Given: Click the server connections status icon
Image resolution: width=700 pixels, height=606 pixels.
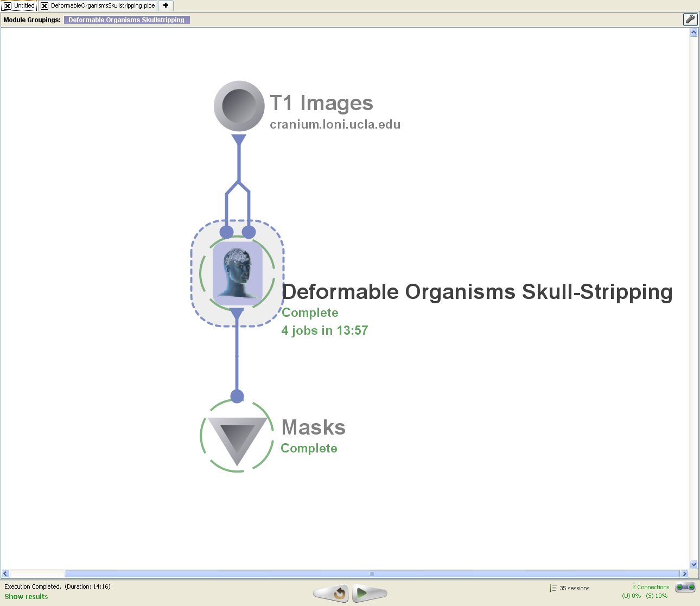Looking at the screenshot, I should coord(685,587).
